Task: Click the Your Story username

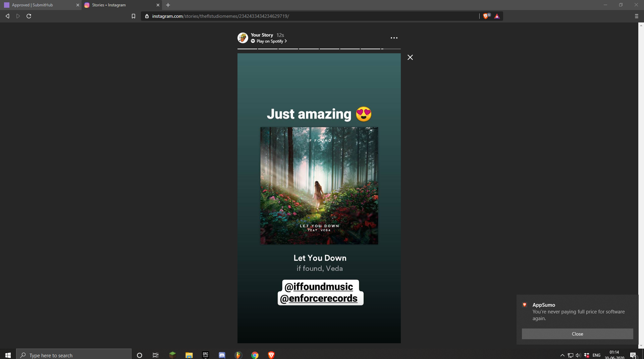Action: coord(262,35)
